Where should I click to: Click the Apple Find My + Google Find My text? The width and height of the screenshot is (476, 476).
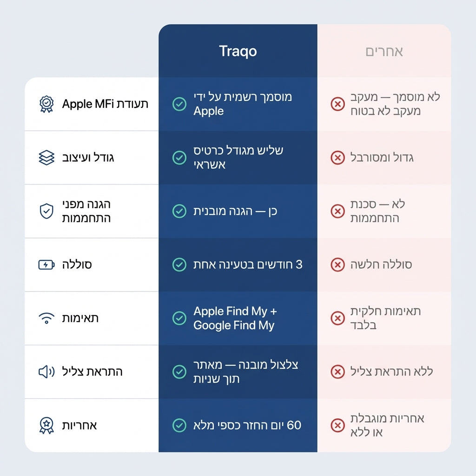(x=235, y=318)
